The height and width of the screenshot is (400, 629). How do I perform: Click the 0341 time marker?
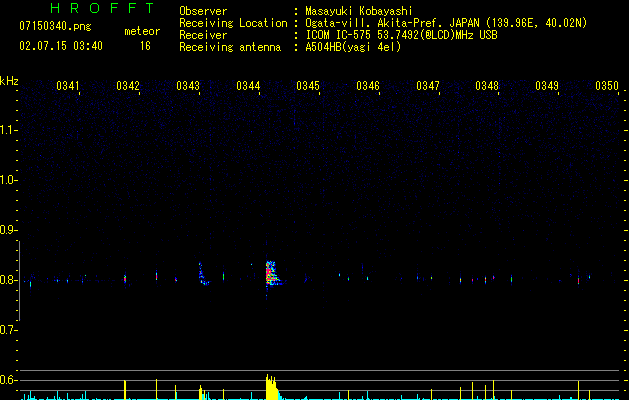click(68, 86)
